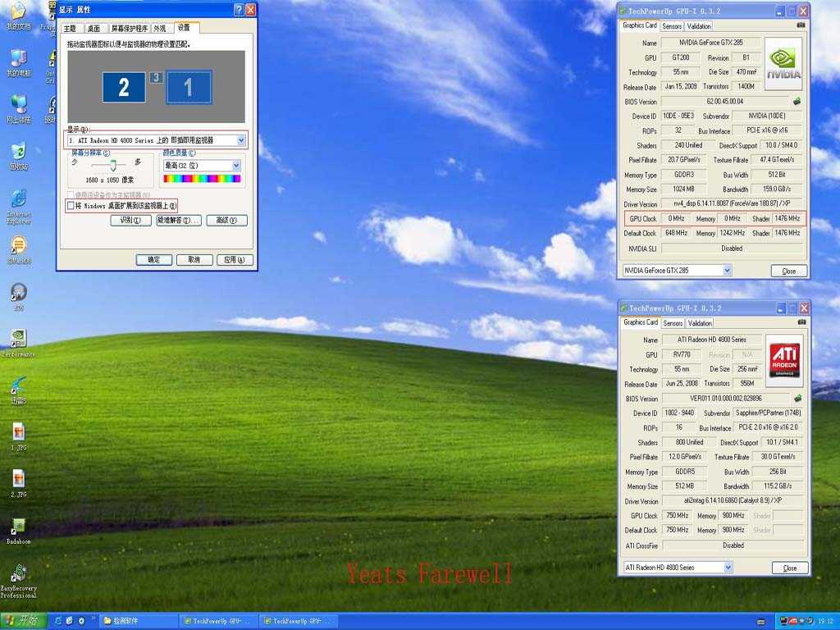Viewport: 840px width, 630px height.
Task: Open Sensors tab in GTX 285 GPU-Z window
Action: [x=672, y=26]
